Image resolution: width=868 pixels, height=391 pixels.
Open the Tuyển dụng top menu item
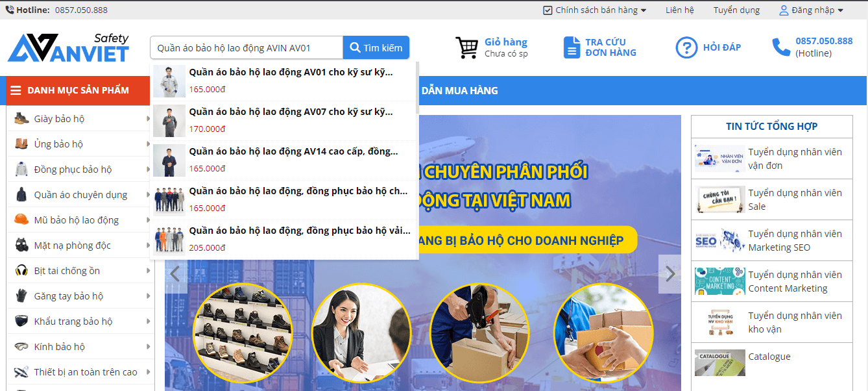(736, 10)
